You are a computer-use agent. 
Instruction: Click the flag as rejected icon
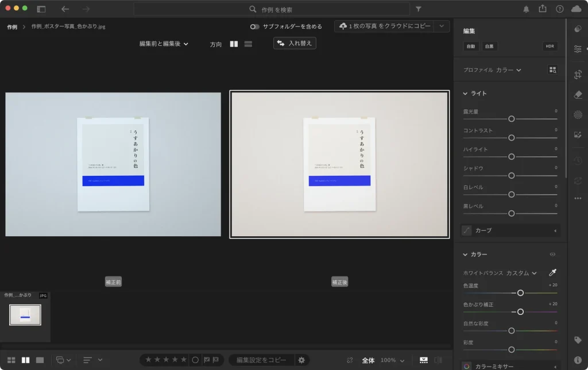(216, 360)
